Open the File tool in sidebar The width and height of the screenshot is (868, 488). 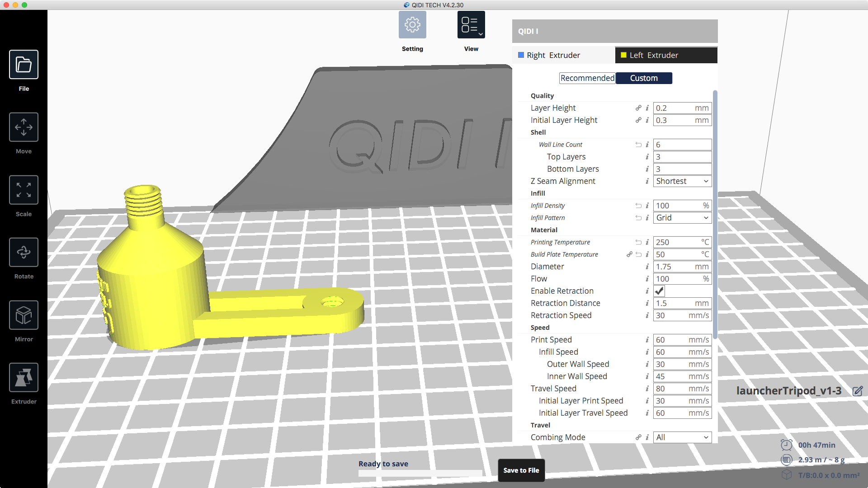point(24,65)
